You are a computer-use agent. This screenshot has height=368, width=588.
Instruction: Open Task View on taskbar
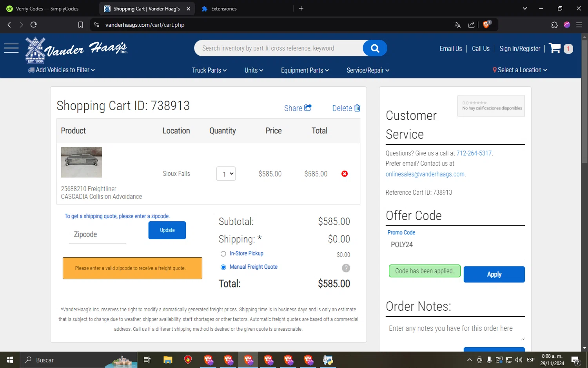pyautogui.click(x=147, y=360)
